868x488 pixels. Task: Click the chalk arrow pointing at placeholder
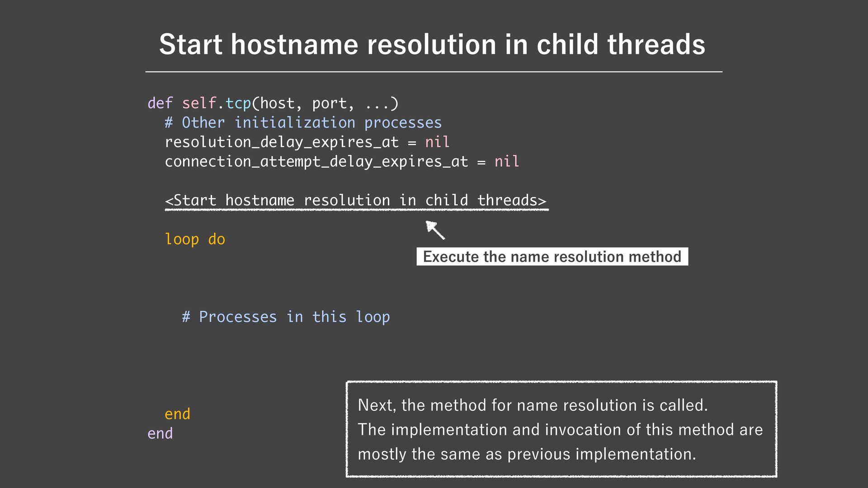click(435, 230)
